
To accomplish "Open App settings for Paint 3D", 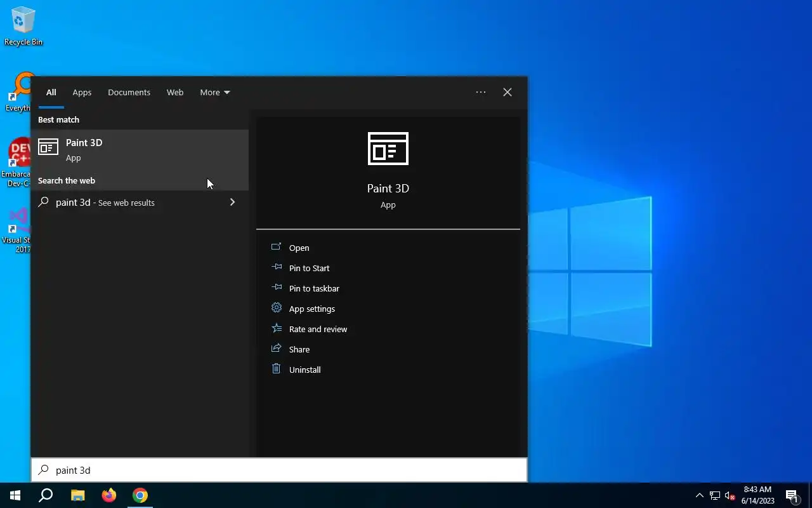I will [x=312, y=309].
